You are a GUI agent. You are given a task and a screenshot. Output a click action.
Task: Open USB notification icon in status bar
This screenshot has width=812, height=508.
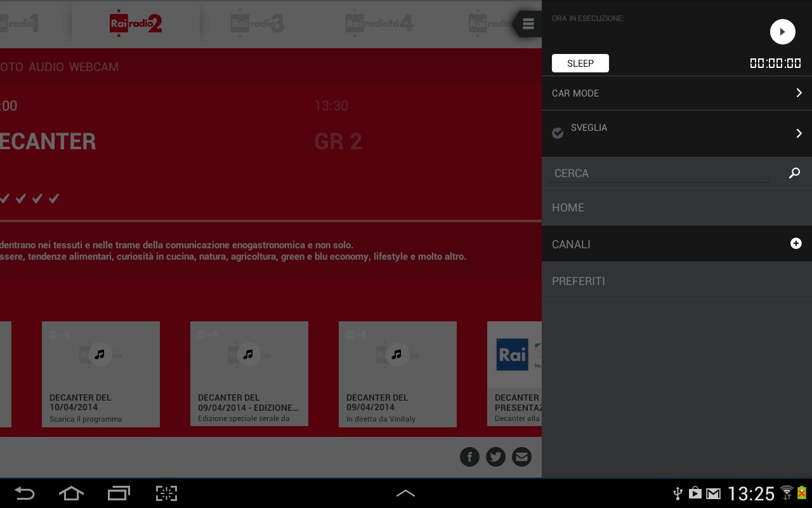(678, 493)
